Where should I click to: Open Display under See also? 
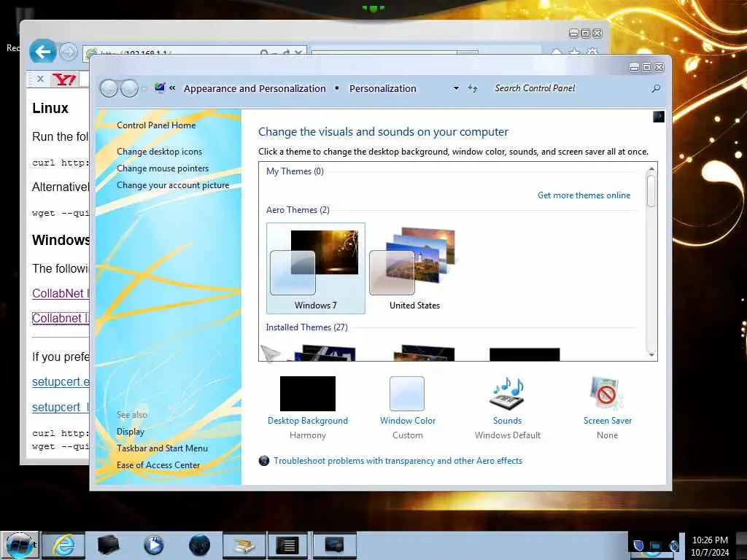(131, 432)
